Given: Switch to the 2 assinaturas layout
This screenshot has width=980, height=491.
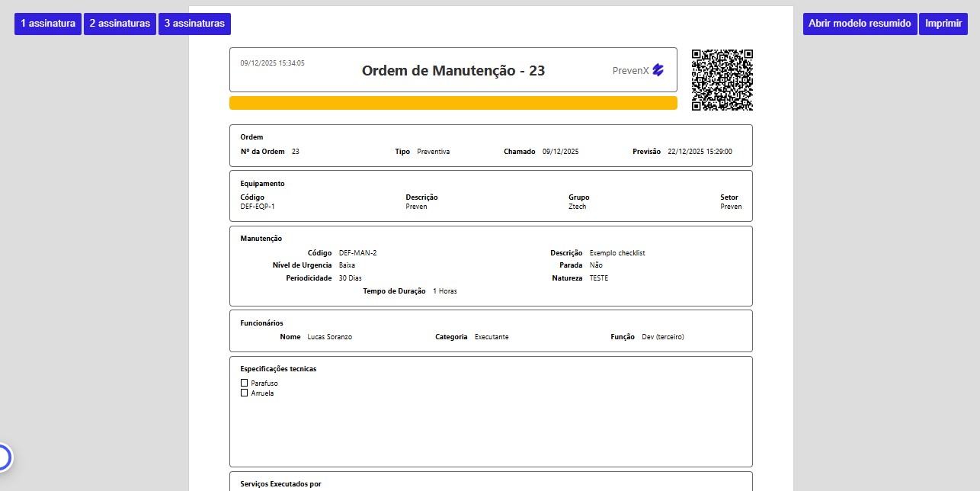Looking at the screenshot, I should click(x=120, y=24).
